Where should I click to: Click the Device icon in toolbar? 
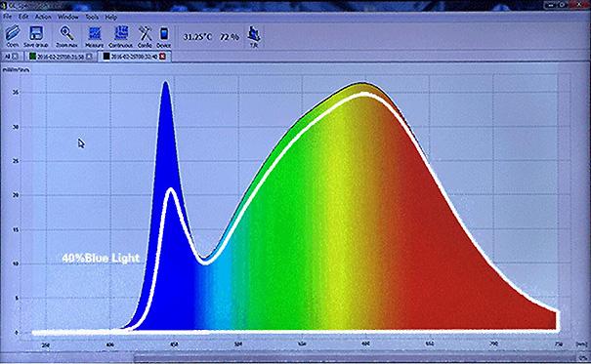pyautogui.click(x=164, y=33)
